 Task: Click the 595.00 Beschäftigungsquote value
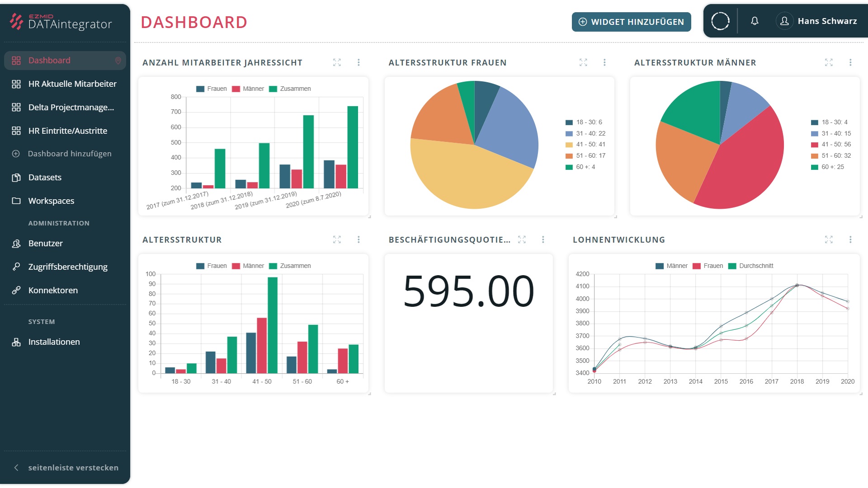click(x=469, y=291)
